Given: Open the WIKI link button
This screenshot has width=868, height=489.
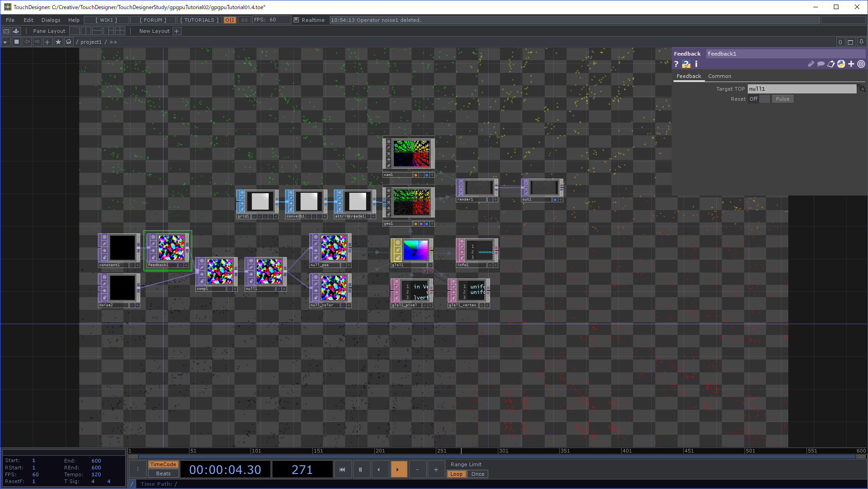Looking at the screenshot, I should 107,20.
